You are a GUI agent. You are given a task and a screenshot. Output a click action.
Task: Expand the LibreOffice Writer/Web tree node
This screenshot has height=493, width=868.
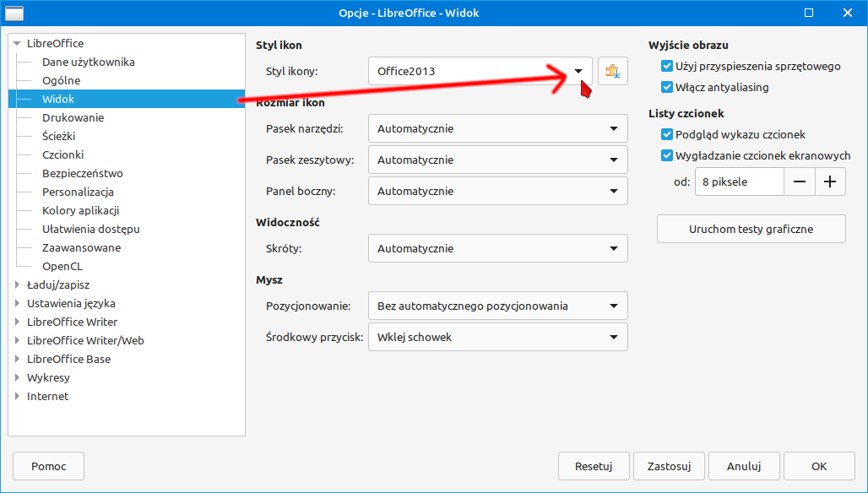point(17,340)
